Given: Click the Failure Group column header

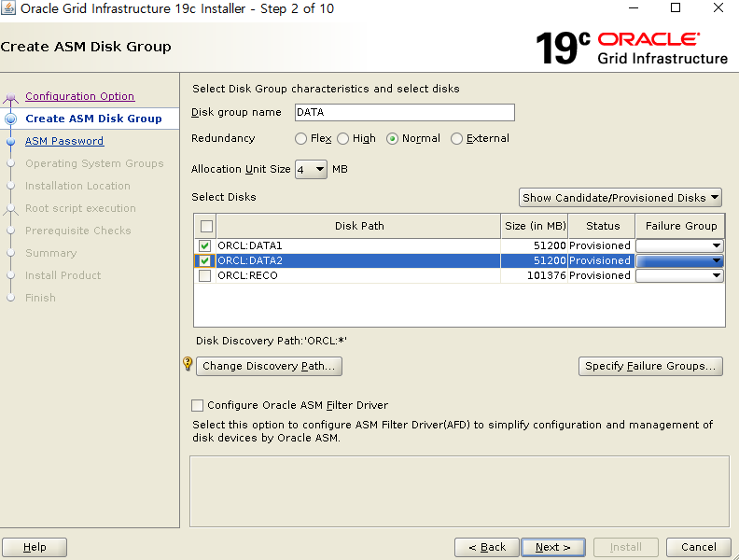Looking at the screenshot, I should pos(680,226).
